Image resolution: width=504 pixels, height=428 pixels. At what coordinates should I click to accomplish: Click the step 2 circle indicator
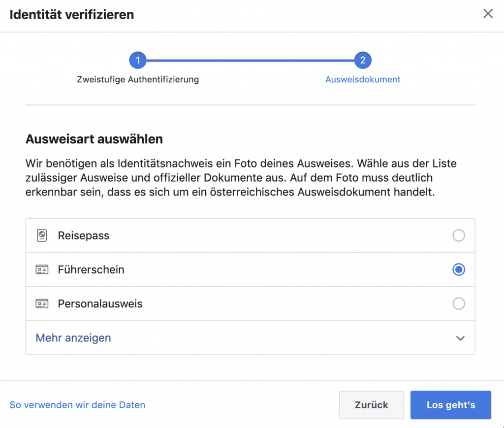click(x=363, y=61)
